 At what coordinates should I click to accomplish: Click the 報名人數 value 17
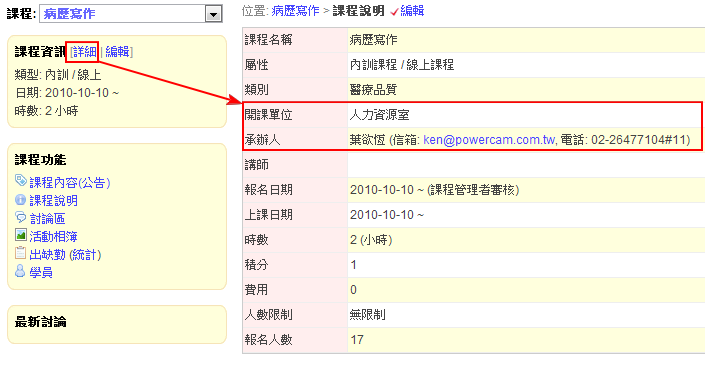coord(357,339)
